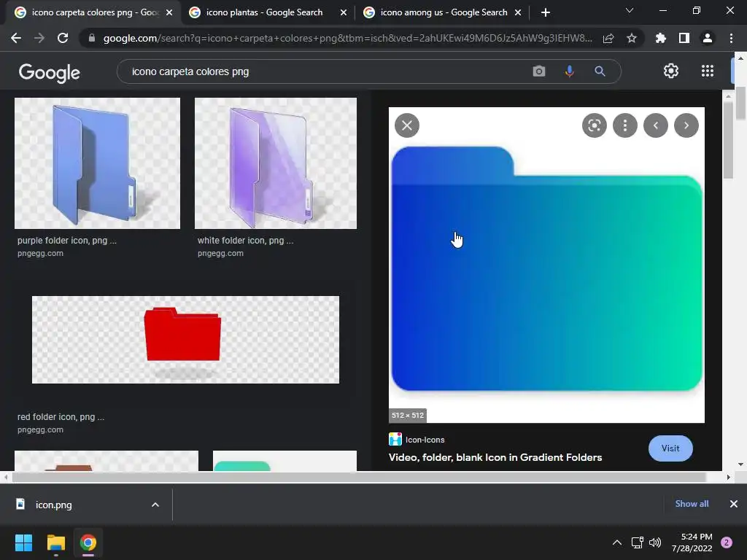This screenshot has height=560, width=747.
Task: Click the pngegg.com source under red folder
Action: tap(40, 429)
